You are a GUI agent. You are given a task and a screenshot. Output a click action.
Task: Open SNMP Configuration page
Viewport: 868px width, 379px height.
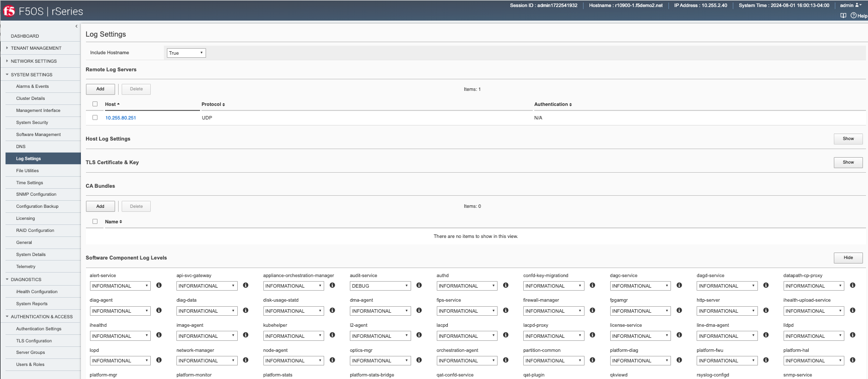click(36, 194)
